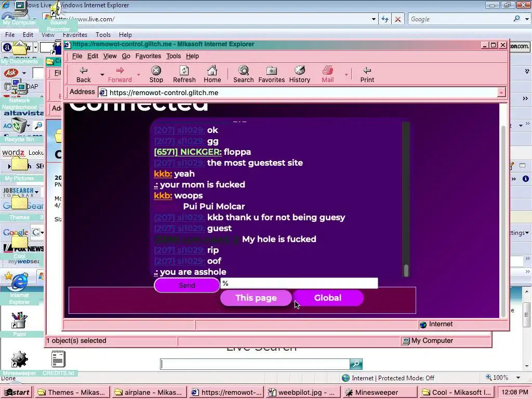Open the Minesweeper desktop icon

[19, 360]
